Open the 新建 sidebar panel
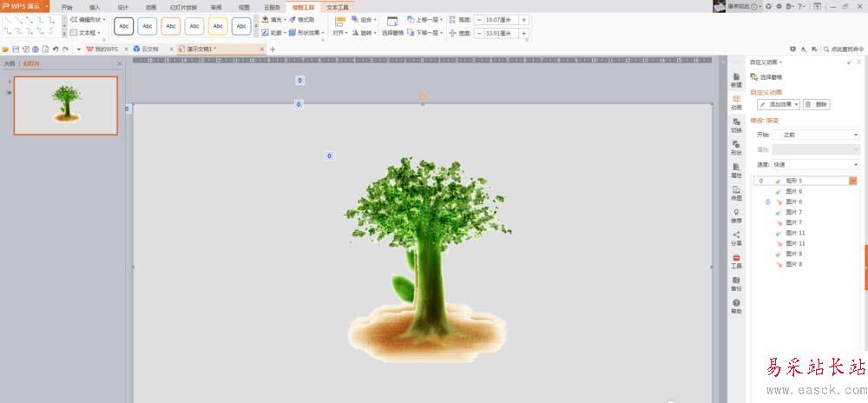Screen dimensions: 868x403 point(736,80)
